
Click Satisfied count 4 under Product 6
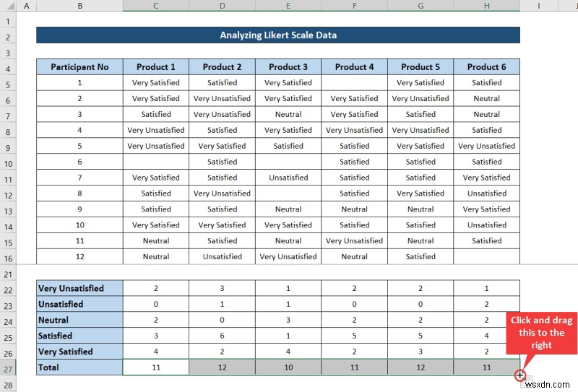(486, 336)
